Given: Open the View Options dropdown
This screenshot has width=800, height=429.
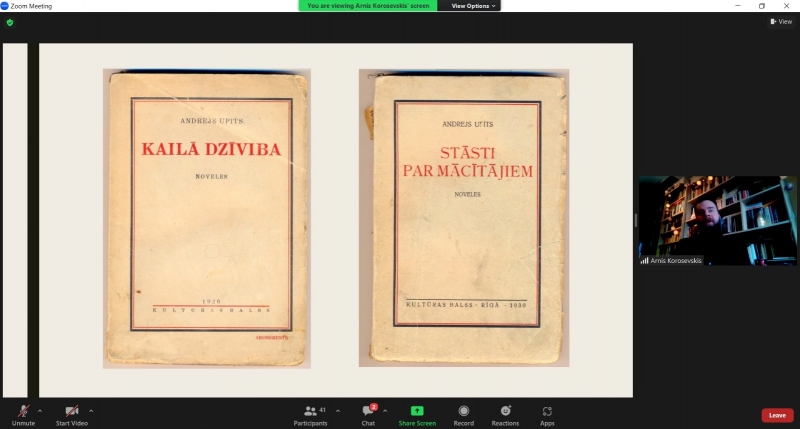Looking at the screenshot, I should tap(473, 6).
